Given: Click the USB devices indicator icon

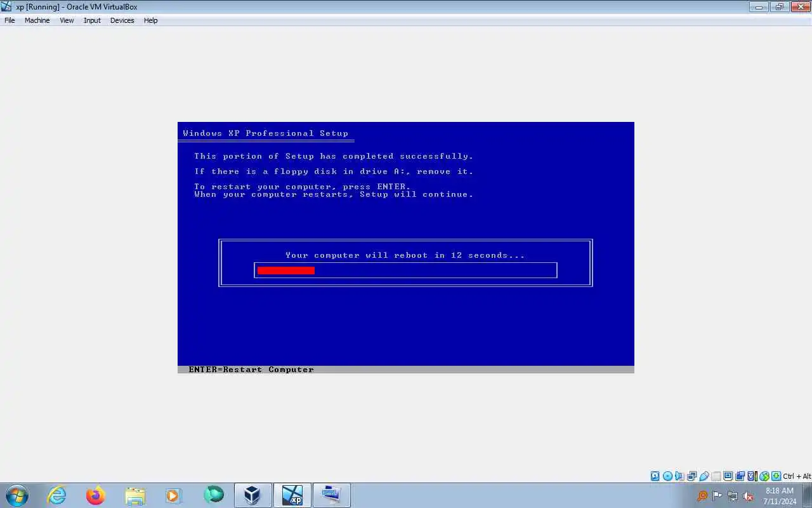Looking at the screenshot, I should point(704,476).
